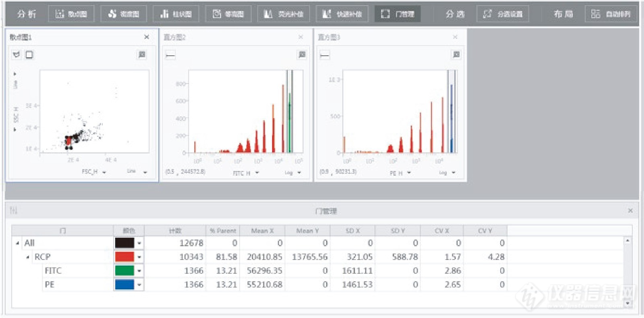Screen dimensions: 644x318
Task: Open the PE H axis parameter dropdown
Action: coord(409,173)
